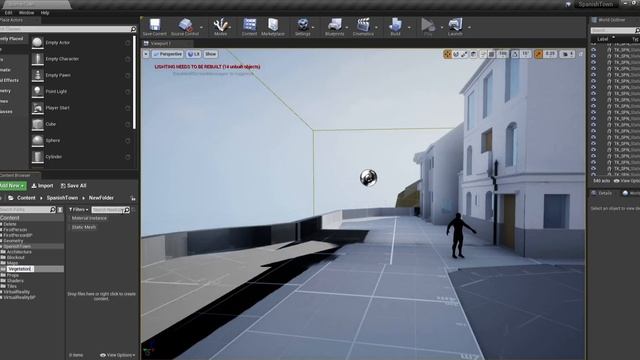Select the Architecture folder in tree
640x360 pixels.
point(19,252)
